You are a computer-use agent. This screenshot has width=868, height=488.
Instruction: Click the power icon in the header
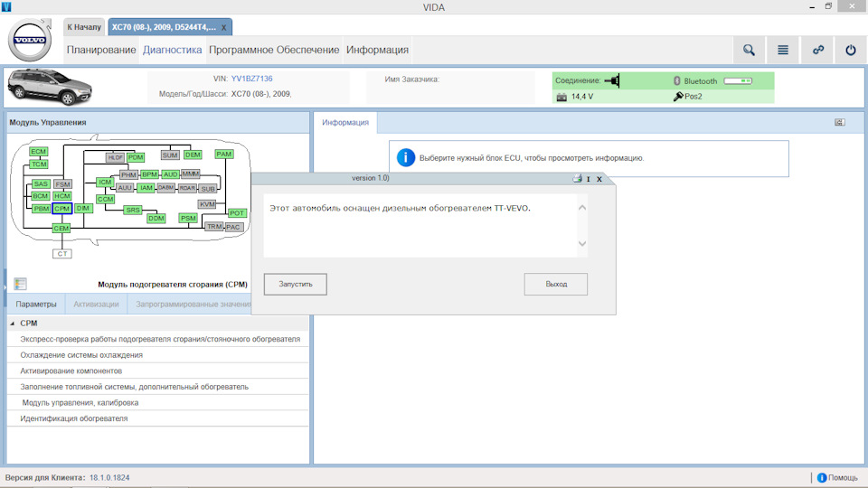[851, 51]
